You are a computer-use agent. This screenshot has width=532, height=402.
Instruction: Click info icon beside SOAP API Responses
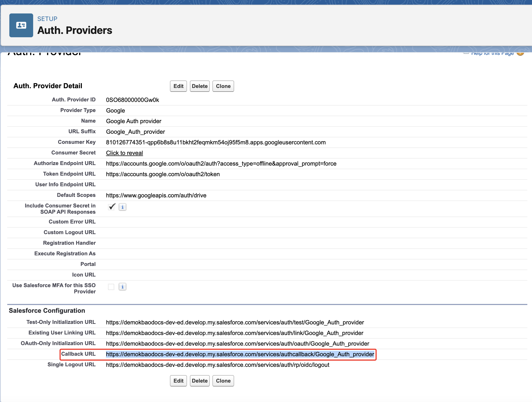[123, 207]
